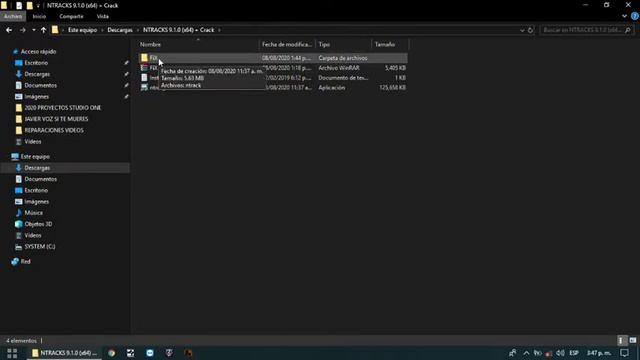Open volume control in system tray
640x360 pixels.
tap(560, 353)
